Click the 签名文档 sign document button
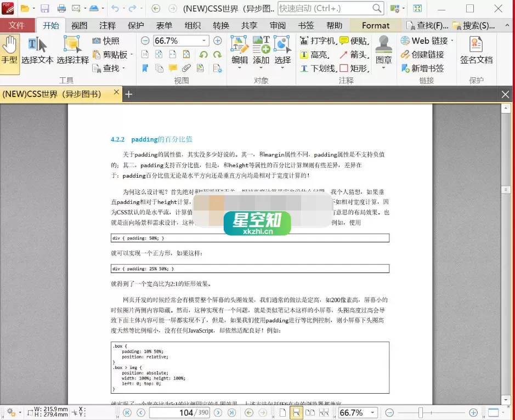 (x=477, y=52)
